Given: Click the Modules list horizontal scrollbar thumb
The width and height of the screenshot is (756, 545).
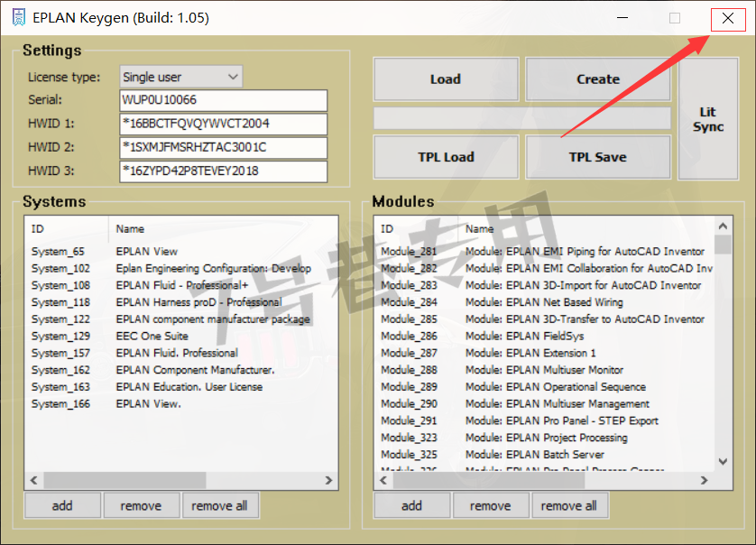Looking at the screenshot, I should 489,480.
